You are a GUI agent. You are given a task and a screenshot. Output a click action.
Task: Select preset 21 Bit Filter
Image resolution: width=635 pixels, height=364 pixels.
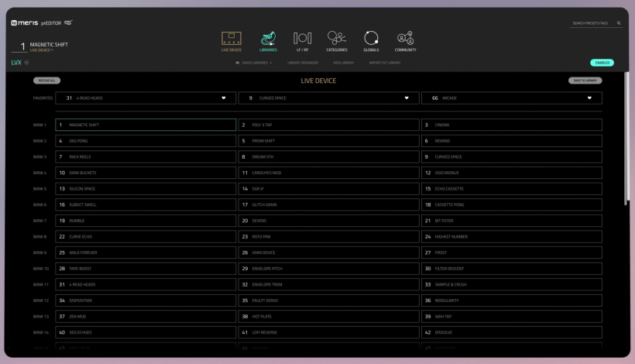[x=511, y=221]
